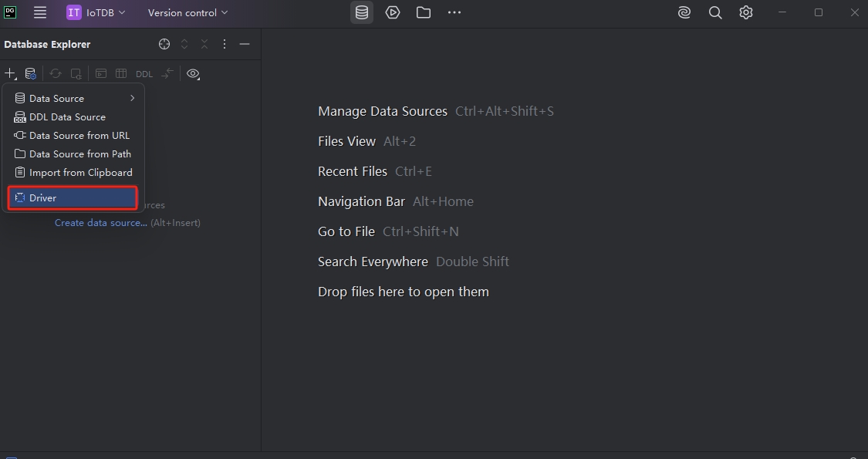Open the Services tool window icon
This screenshot has height=459, width=868.
[x=393, y=12]
